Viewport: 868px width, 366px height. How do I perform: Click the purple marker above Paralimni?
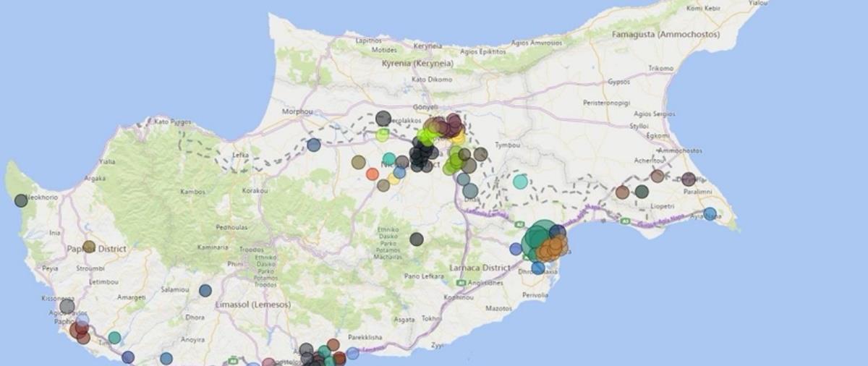688,179
